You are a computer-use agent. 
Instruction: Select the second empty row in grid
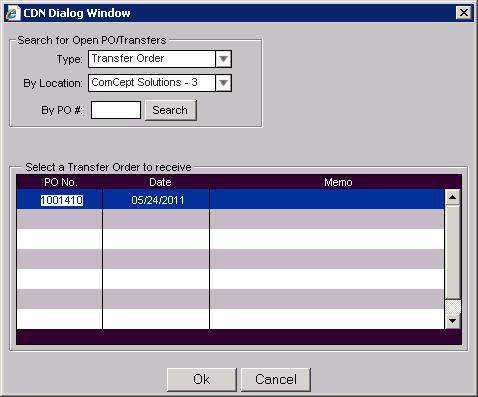pos(230,239)
